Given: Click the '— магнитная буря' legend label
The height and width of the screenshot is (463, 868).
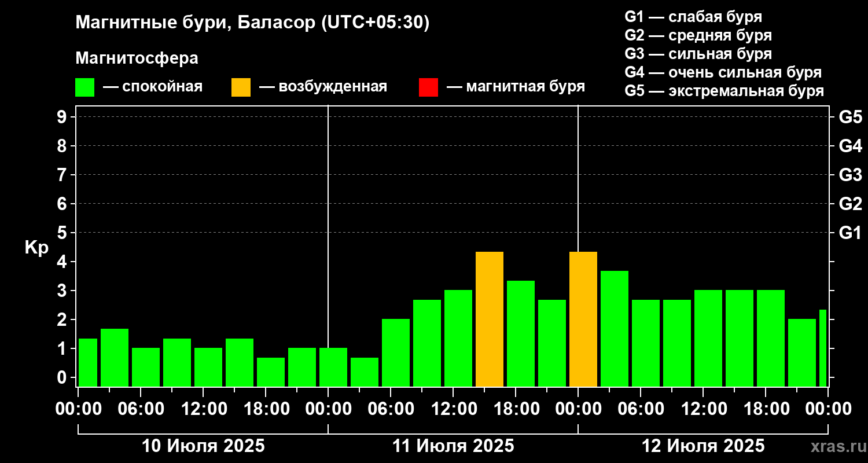Looking at the screenshot, I should (516, 87).
